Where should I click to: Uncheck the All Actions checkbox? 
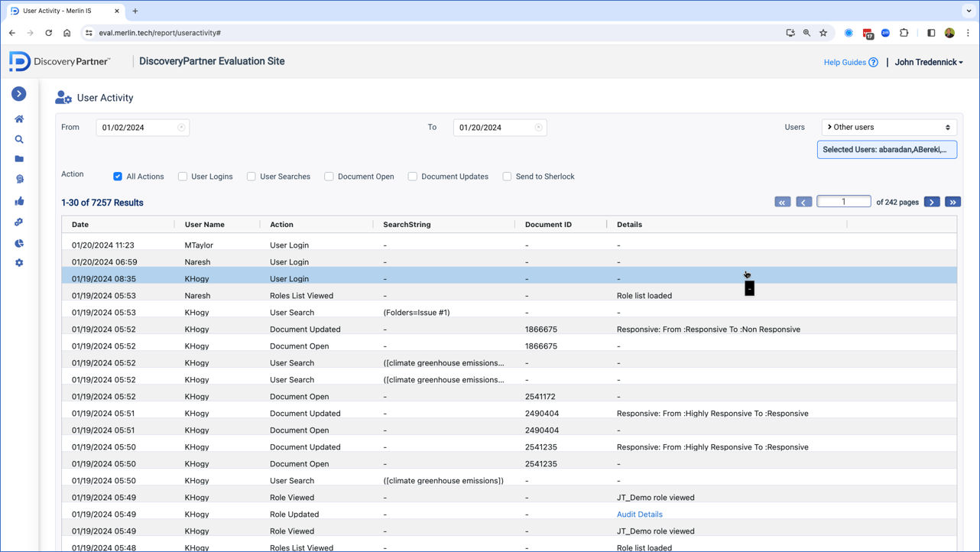coord(118,177)
